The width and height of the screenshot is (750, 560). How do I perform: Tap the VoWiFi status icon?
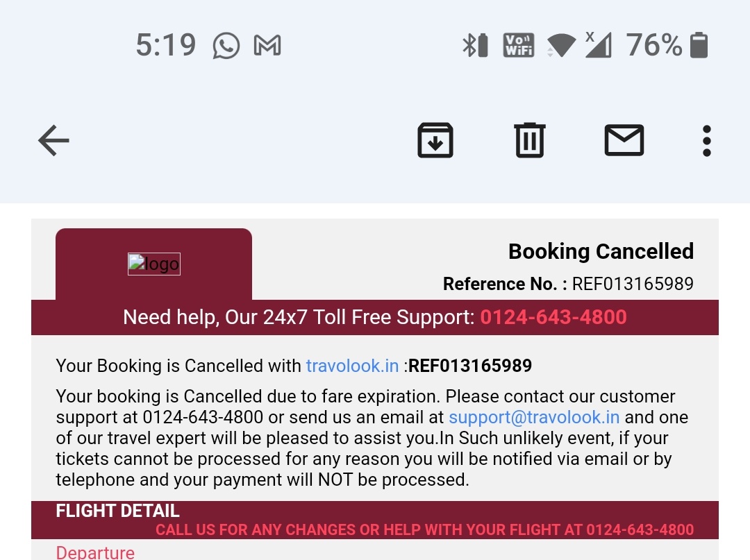pyautogui.click(x=519, y=46)
